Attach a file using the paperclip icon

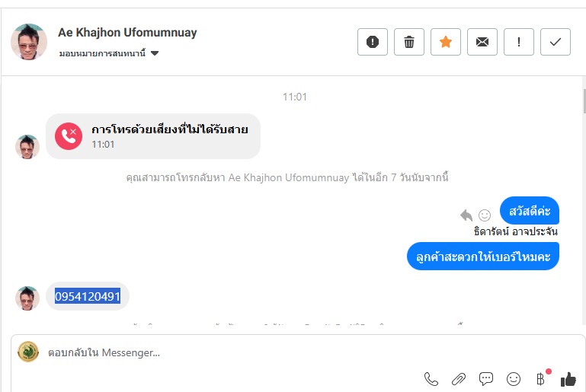pyautogui.click(x=459, y=378)
